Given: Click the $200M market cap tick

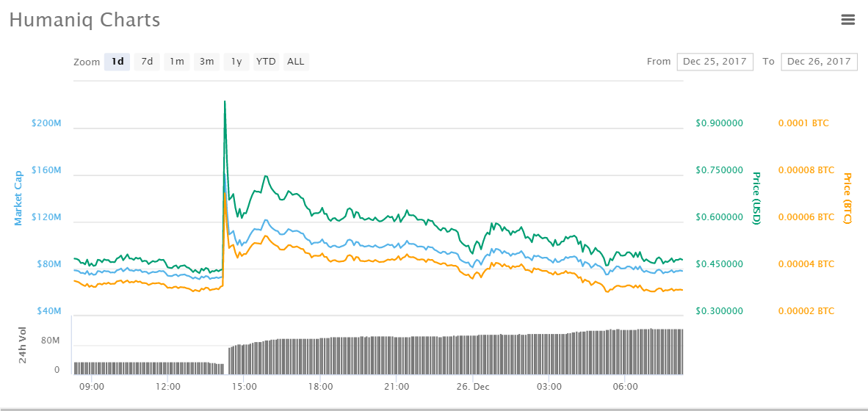Looking at the screenshot, I should click(46, 123).
